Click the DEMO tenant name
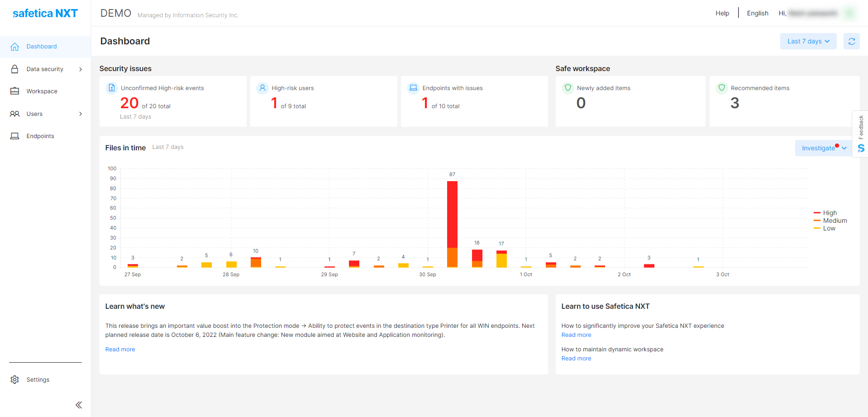The width and height of the screenshot is (868, 417). pos(116,13)
